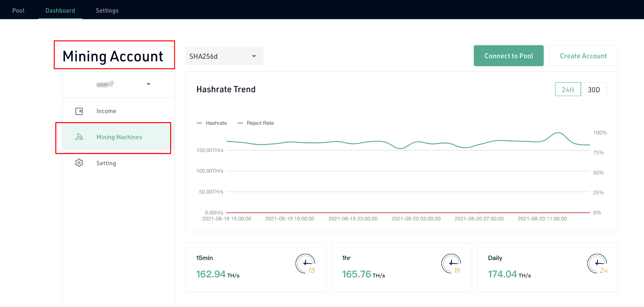Click the hashrate peak on the trend line

point(558,133)
